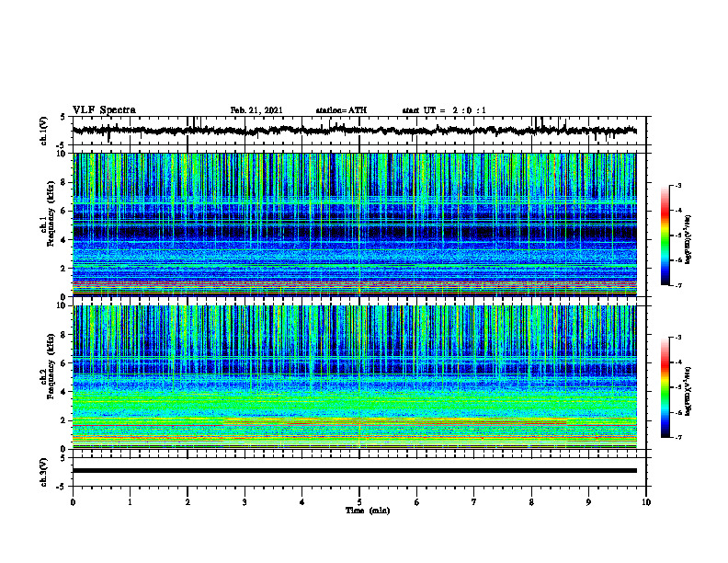Select the ch.1 colorbar log(PSD) label
728x563 pixels.
tap(688, 240)
